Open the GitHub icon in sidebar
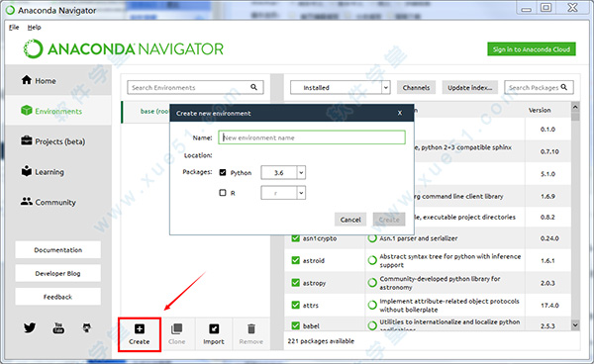This screenshot has width=594, height=364. [87, 327]
